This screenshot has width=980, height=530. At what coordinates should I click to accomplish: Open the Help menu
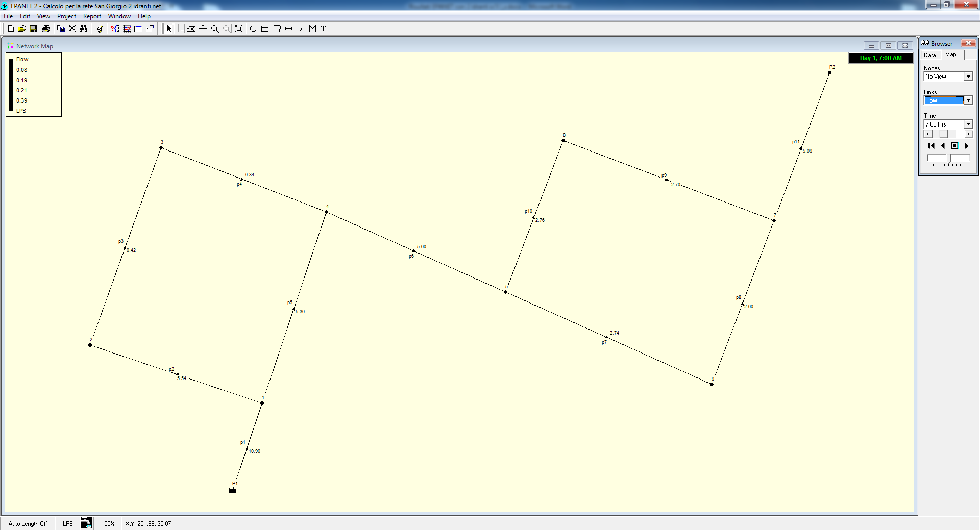(x=144, y=16)
